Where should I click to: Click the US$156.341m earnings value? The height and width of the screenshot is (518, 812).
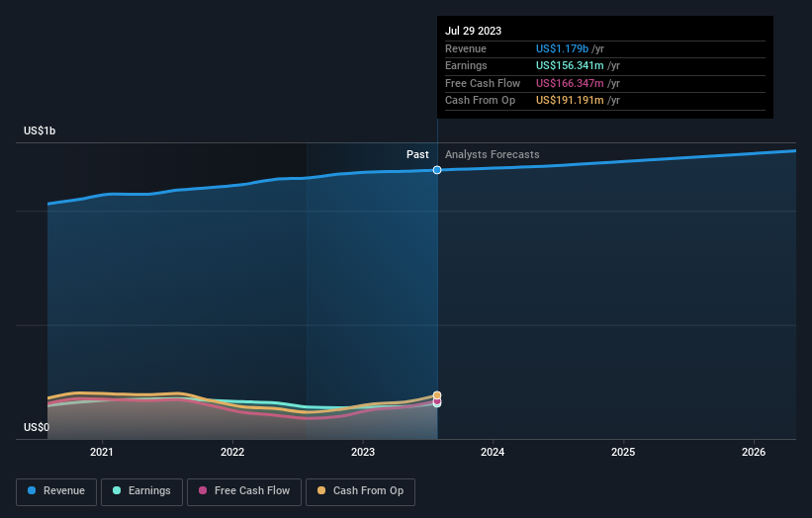[x=570, y=65]
